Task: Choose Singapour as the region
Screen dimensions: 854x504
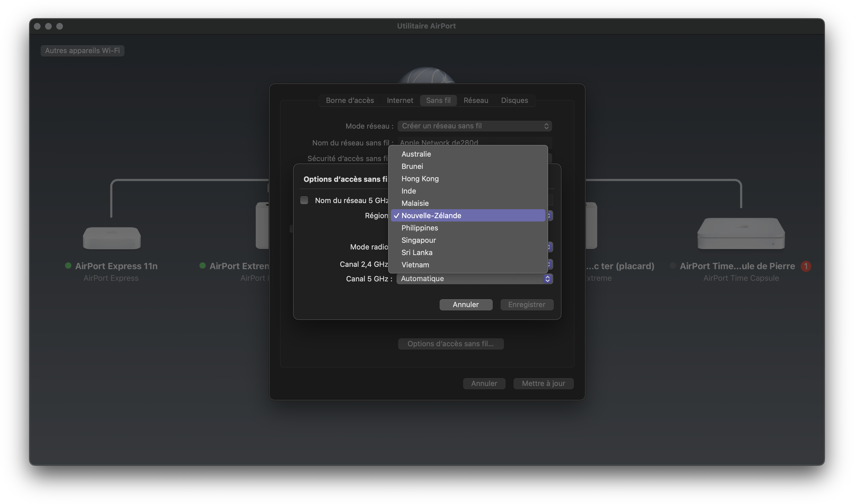Action: [x=468, y=240]
